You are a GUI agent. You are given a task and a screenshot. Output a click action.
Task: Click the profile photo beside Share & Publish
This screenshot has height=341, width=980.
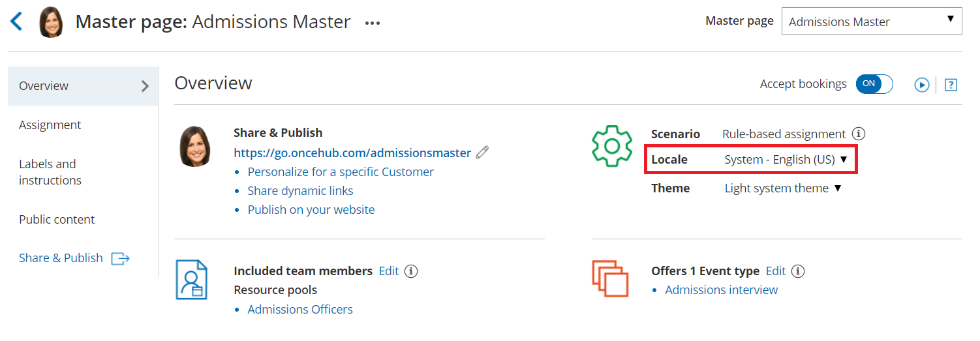[195, 146]
